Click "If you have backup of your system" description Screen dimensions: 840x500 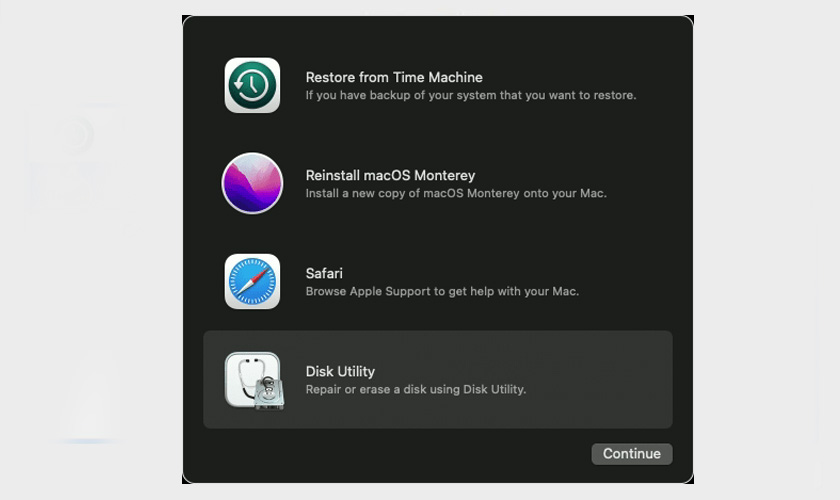coord(470,95)
